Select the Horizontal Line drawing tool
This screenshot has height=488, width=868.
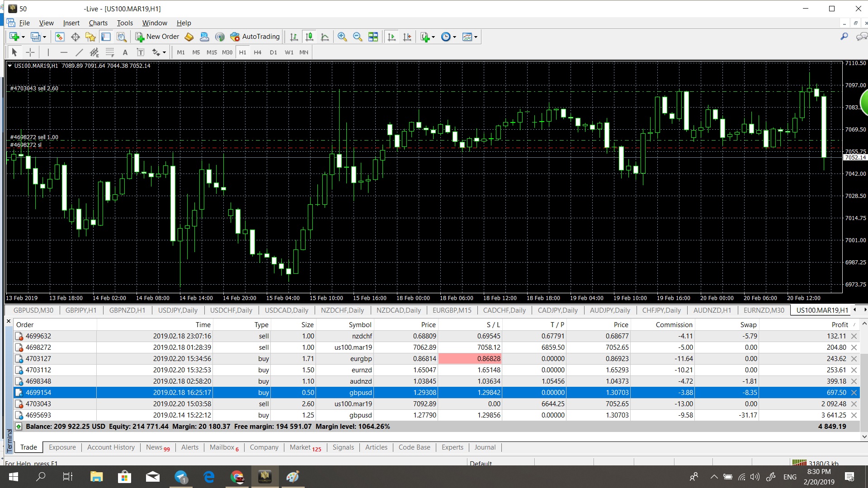(64, 52)
